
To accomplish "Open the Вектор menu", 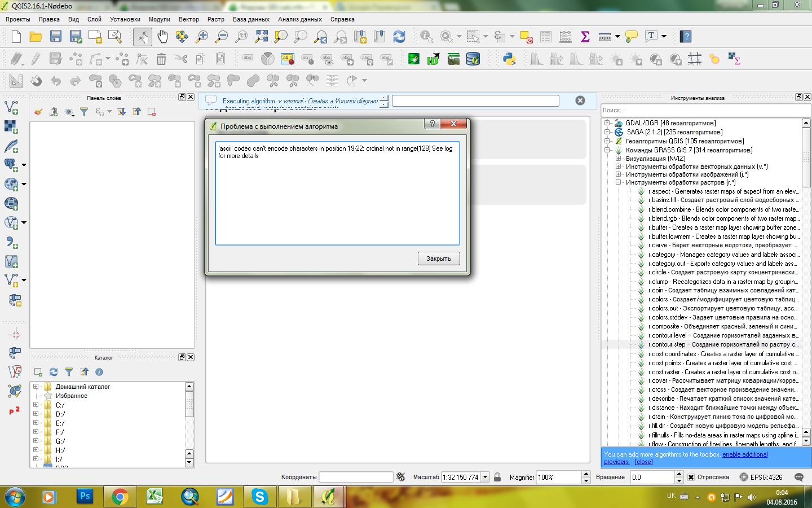I will pos(188,19).
